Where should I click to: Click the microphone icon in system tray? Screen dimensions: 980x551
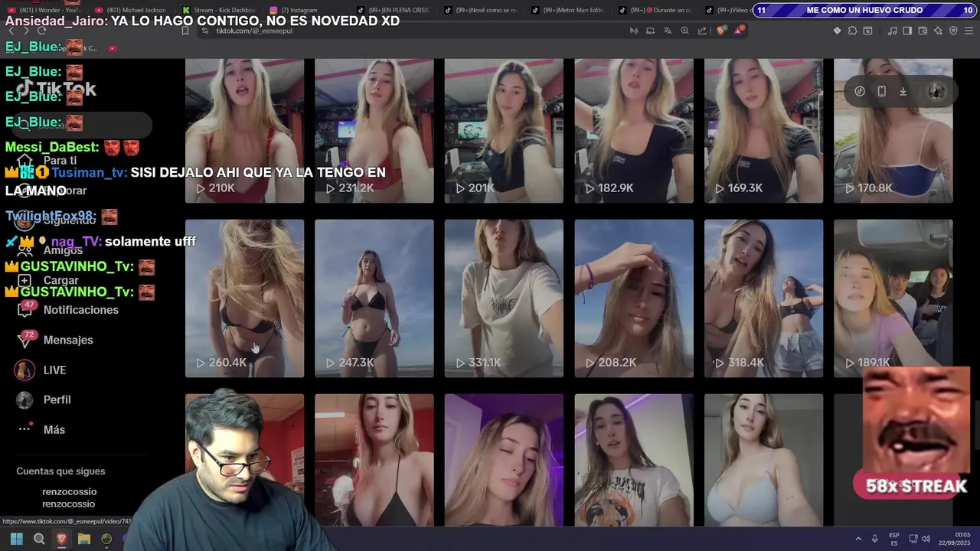874,539
